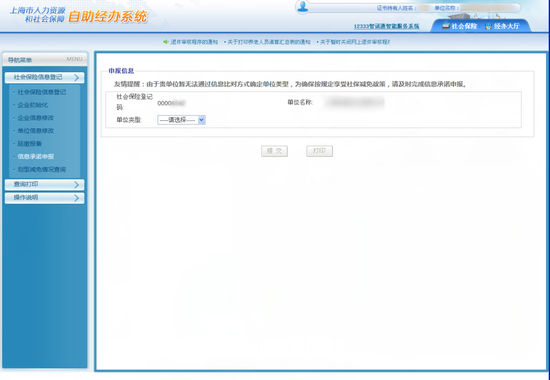550x380 pixels.
Task: Click the 经办大厅 tab icon
Action: pos(489,26)
